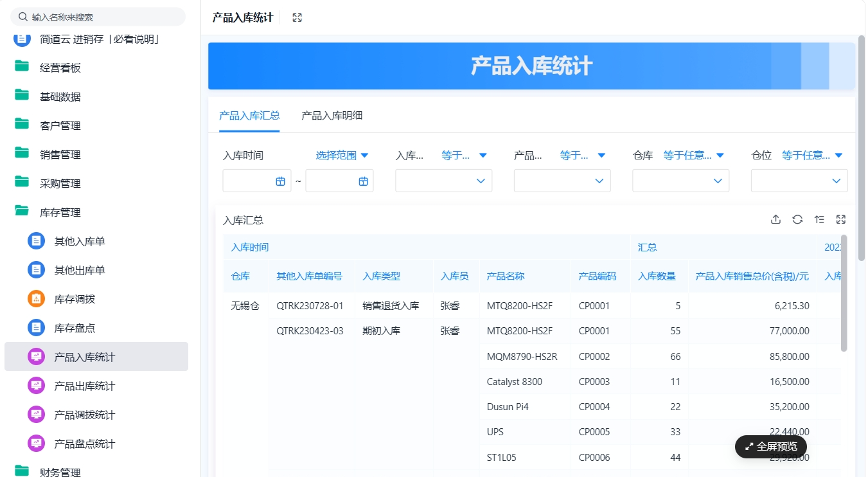The image size is (868, 477).
Task: Click the page vertical scrollbar thumb
Action: [861, 148]
